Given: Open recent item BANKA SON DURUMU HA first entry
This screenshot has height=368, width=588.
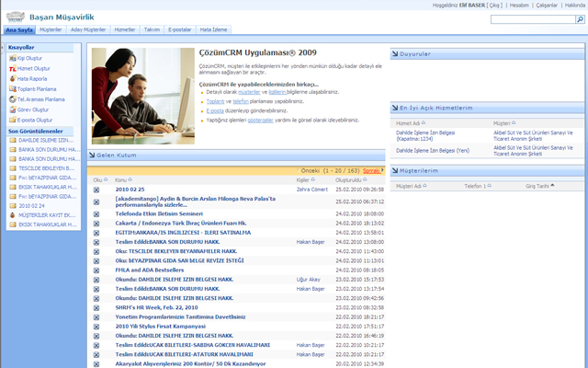Looking at the screenshot, I should (49, 149).
